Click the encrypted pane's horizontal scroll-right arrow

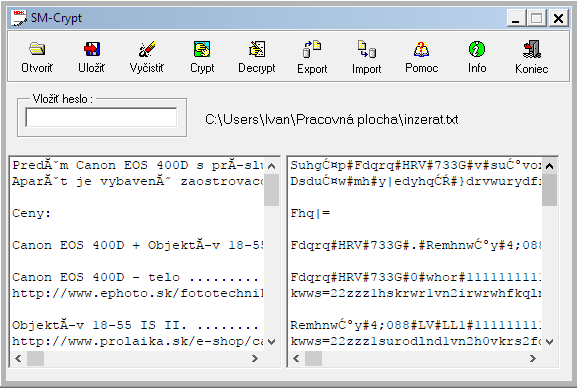pos(532,358)
